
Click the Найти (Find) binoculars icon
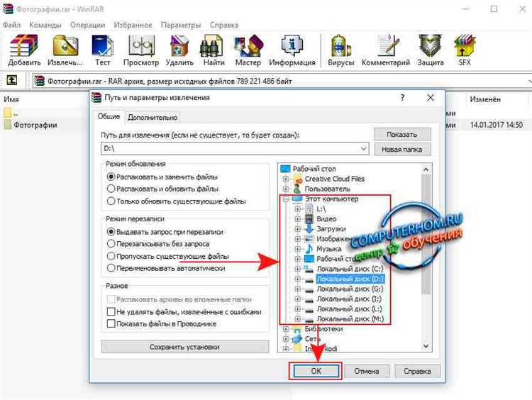pos(214,50)
